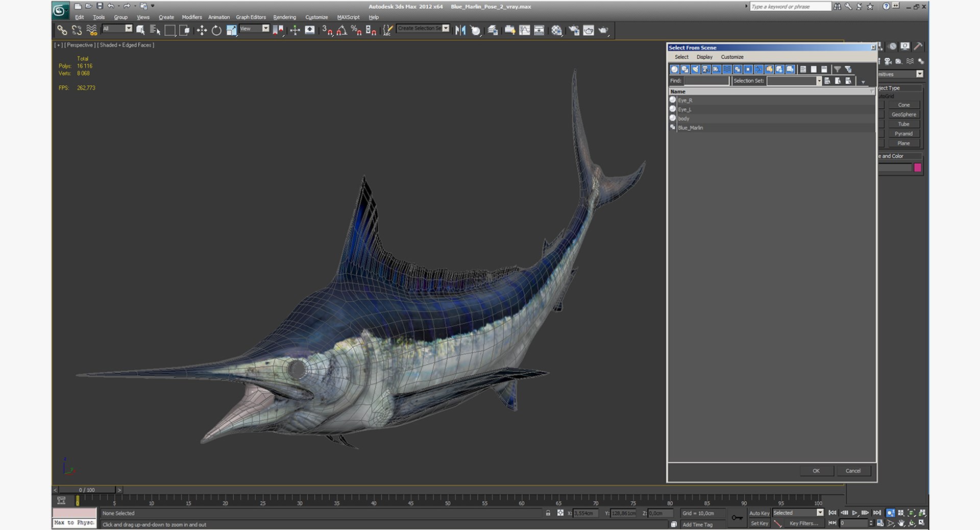This screenshot has height=530, width=980.
Task: Click the Edit Named Selection Sets icon
Action: coord(387,30)
